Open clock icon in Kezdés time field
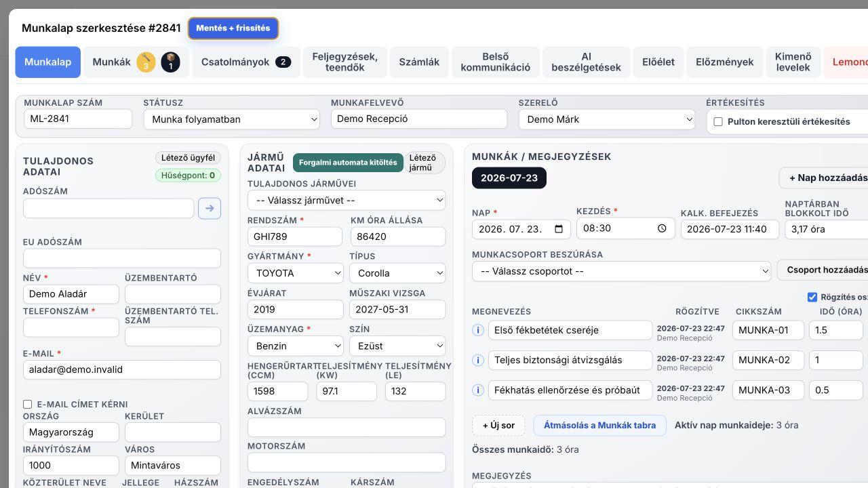The height and width of the screenshot is (488, 868). (662, 228)
